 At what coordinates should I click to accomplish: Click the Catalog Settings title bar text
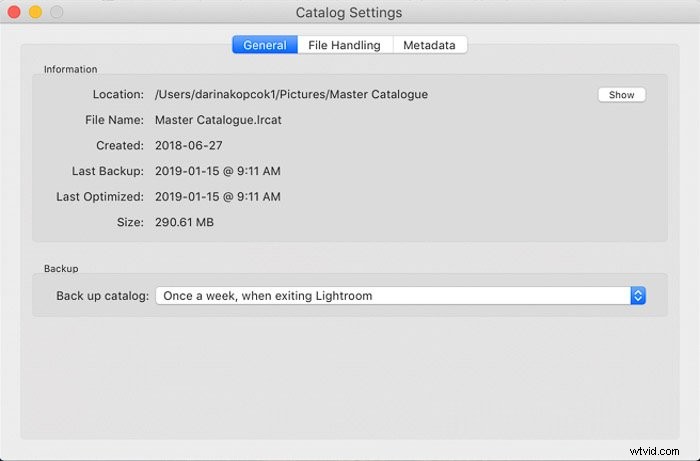(x=349, y=12)
